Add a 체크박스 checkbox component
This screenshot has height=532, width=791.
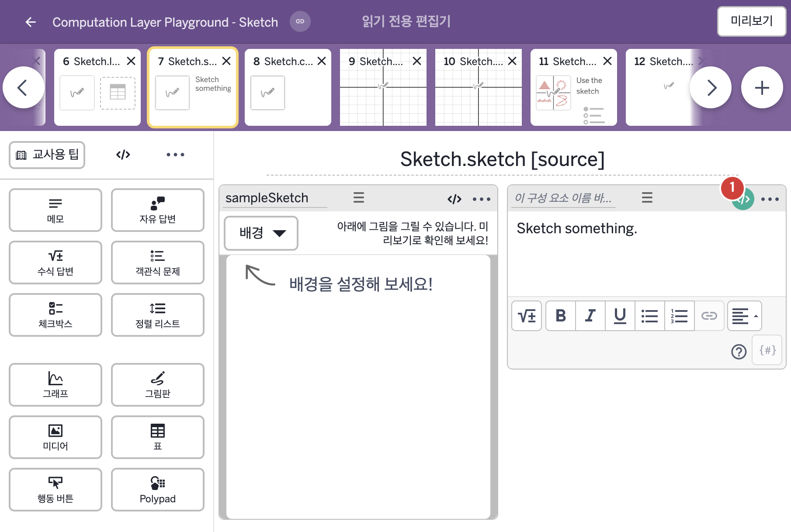tap(56, 315)
